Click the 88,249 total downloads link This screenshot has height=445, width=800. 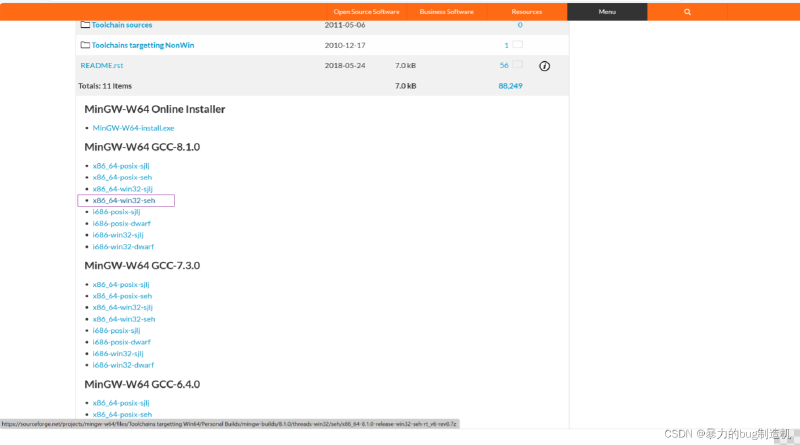click(510, 86)
